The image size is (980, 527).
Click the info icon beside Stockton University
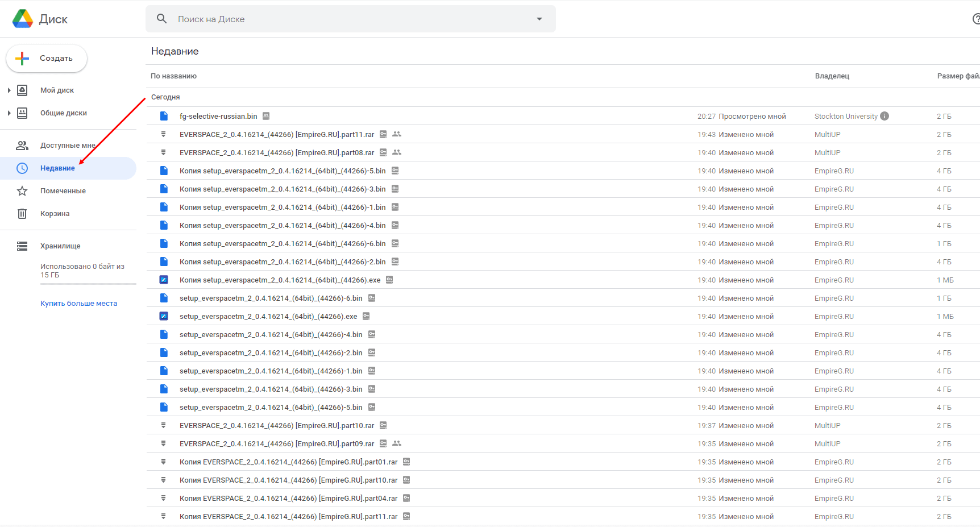tap(885, 116)
